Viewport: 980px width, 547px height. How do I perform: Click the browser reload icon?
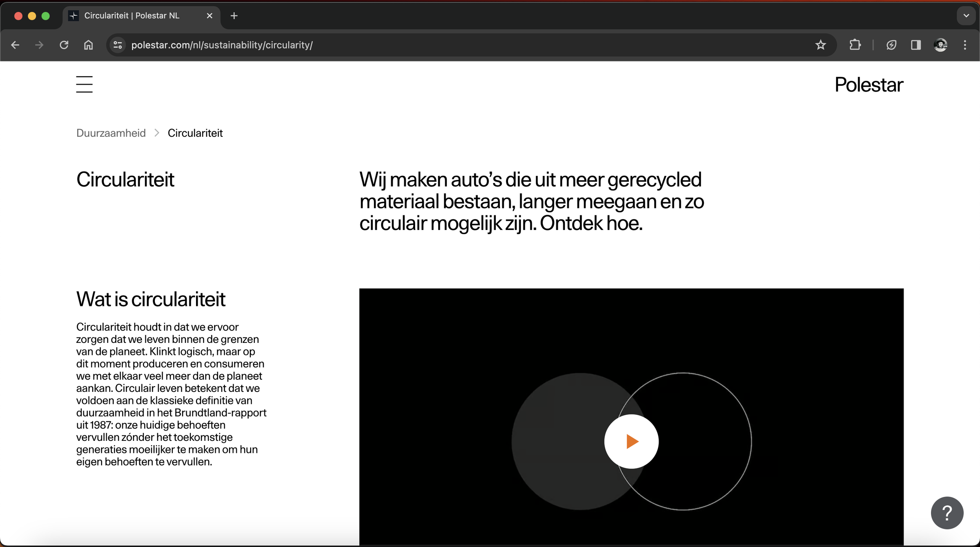tap(64, 45)
